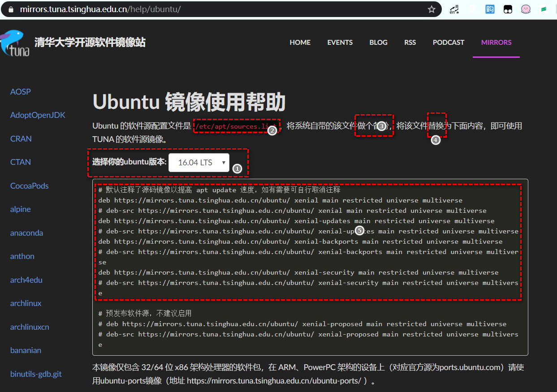Click the TUNA logo icon
Screen dimensions: 557x392
point(15,43)
